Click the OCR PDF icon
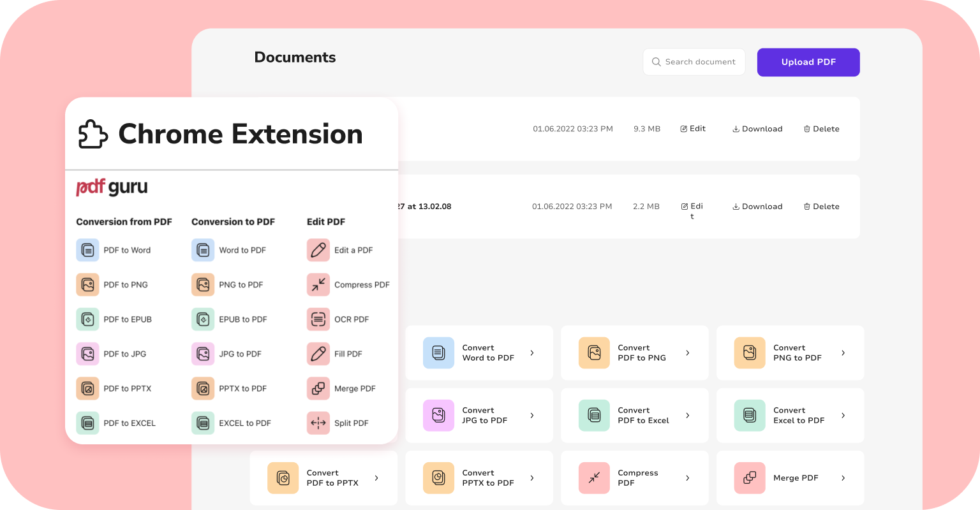The image size is (980, 510). point(318,319)
